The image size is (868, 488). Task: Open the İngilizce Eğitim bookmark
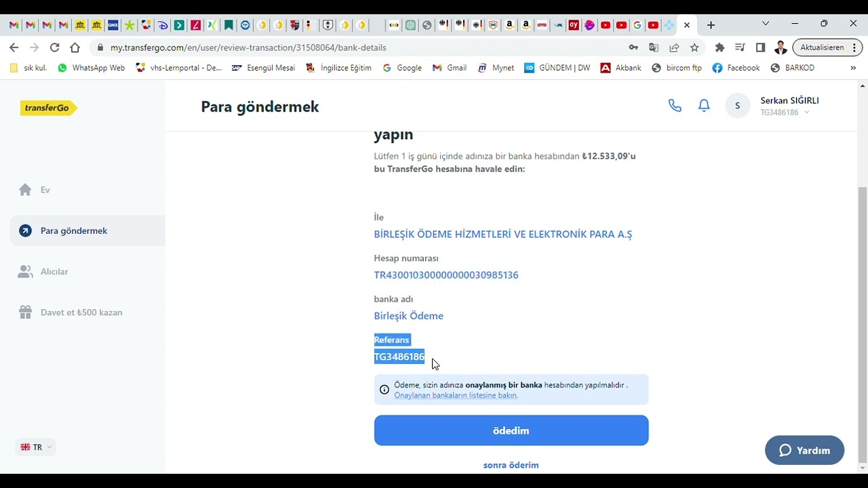pyautogui.click(x=339, y=68)
